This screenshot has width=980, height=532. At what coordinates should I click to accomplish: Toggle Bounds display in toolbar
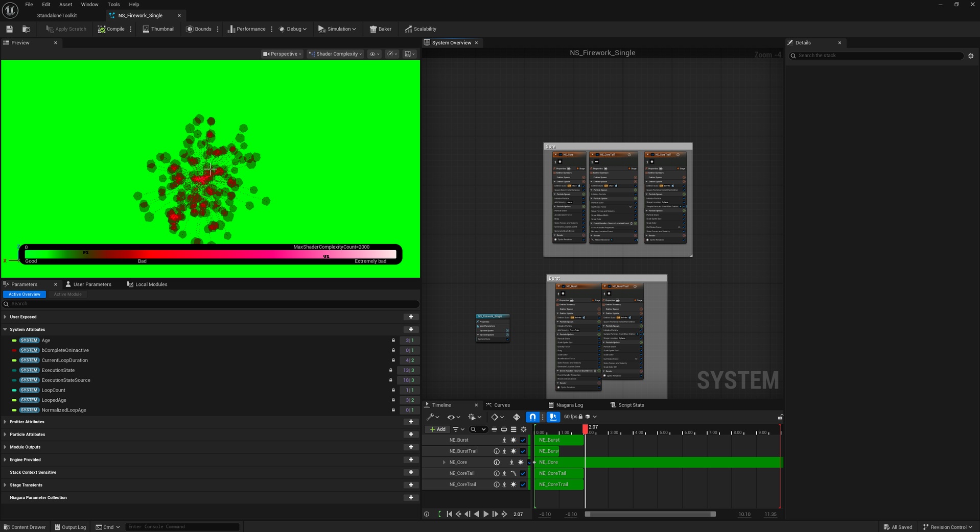(199, 29)
